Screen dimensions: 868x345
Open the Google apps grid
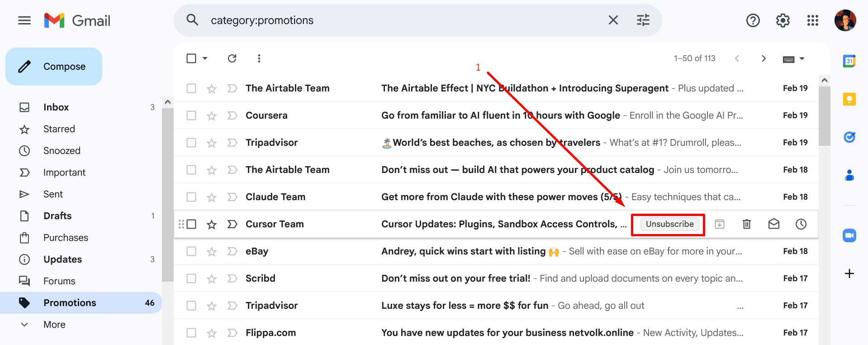pos(813,20)
